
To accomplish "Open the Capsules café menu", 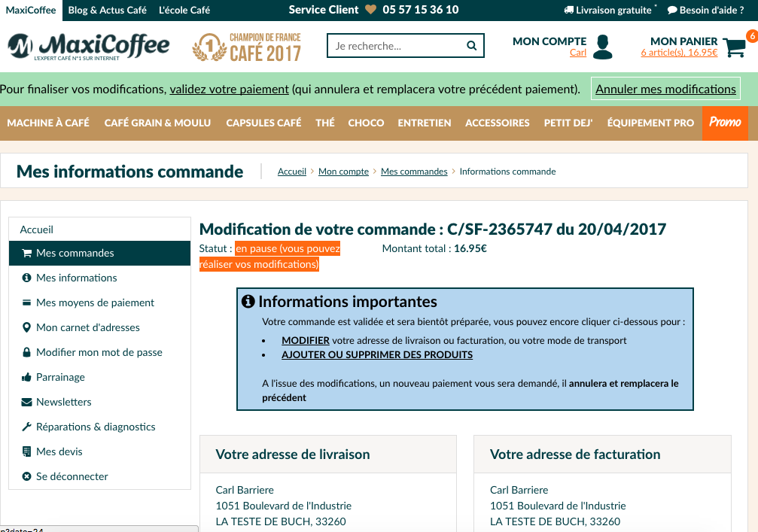I will [x=263, y=123].
